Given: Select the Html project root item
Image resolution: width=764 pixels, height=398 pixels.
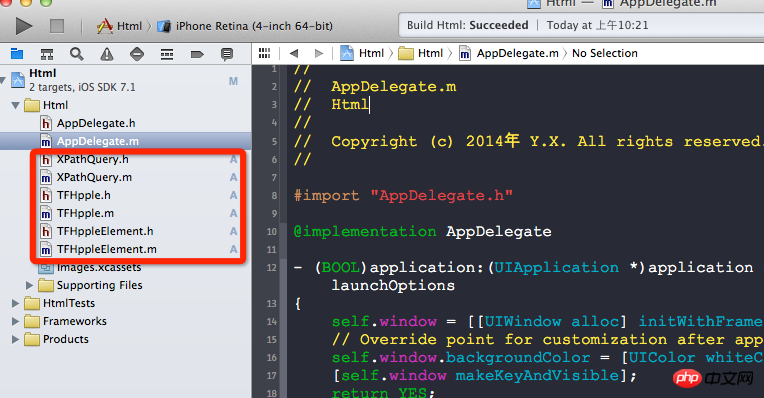Looking at the screenshot, I should (x=126, y=80).
